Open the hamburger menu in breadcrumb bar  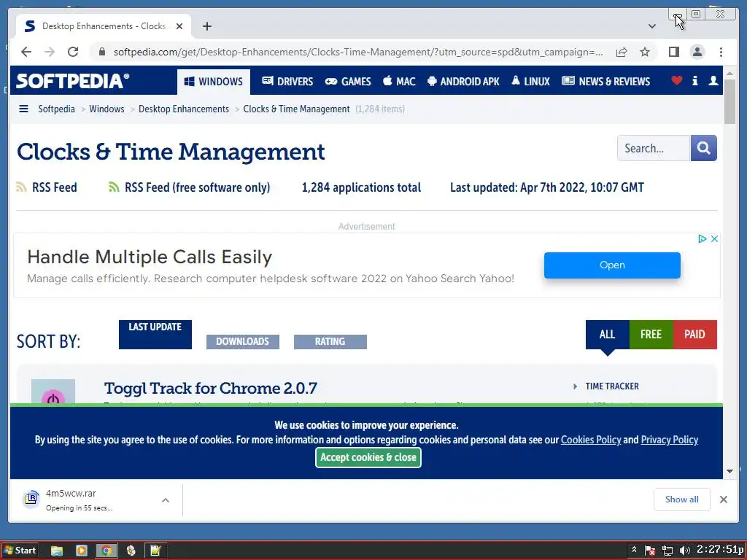point(23,109)
